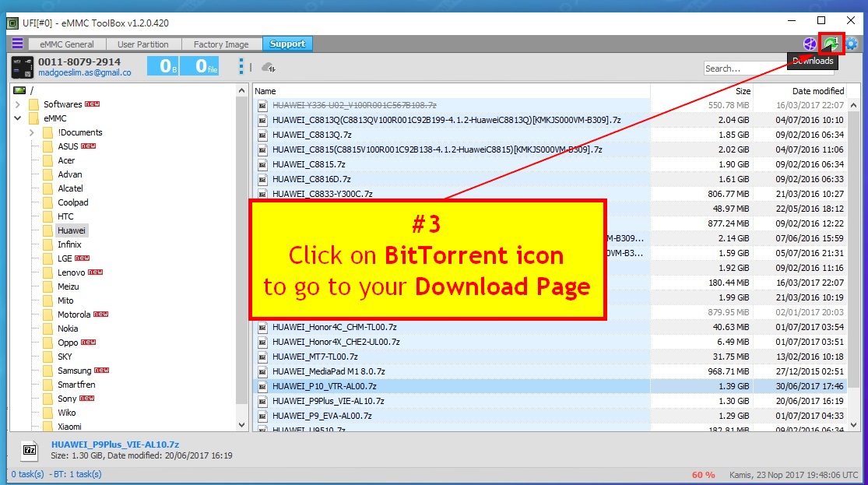Click the Softwares folder icon
Image resolution: width=868 pixels, height=485 pixels.
pyautogui.click(x=34, y=104)
